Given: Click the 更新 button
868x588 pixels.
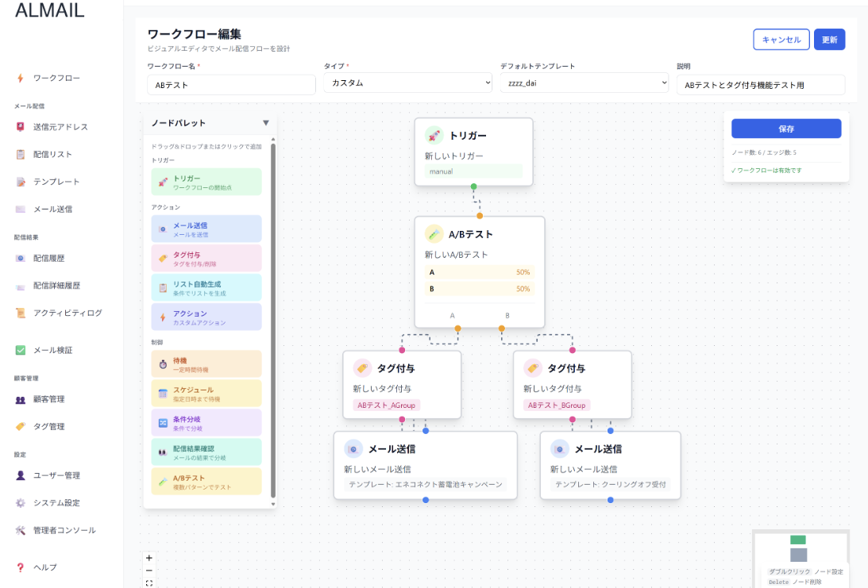Looking at the screenshot, I should pyautogui.click(x=829, y=40).
